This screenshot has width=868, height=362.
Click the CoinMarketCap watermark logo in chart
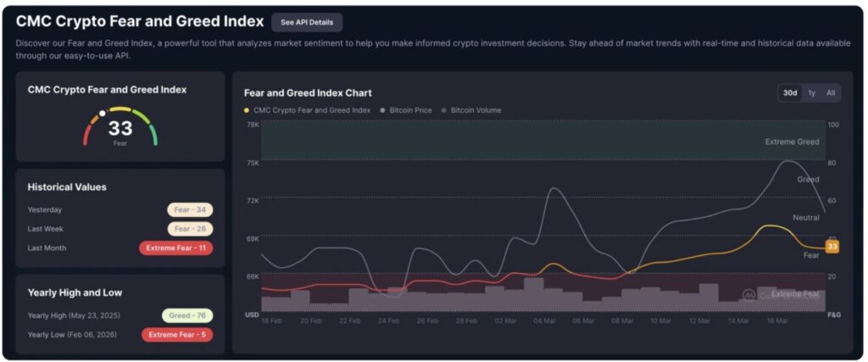[x=749, y=295]
